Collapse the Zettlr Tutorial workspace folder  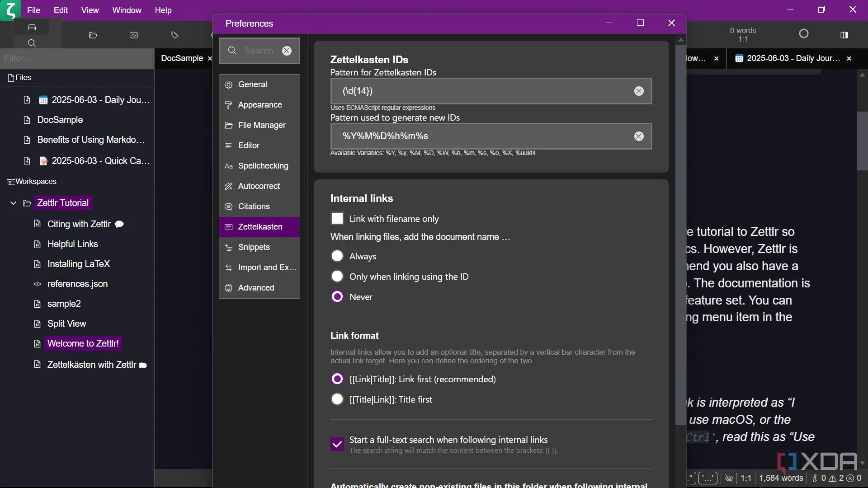14,203
